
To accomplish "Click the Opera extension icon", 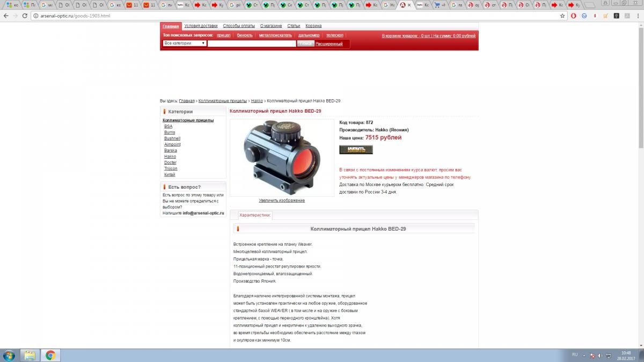I will click(573, 16).
